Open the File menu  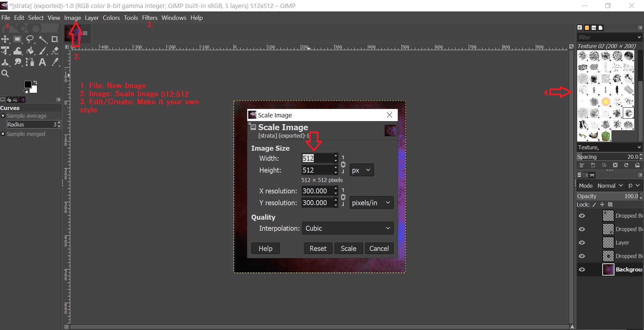(6, 18)
